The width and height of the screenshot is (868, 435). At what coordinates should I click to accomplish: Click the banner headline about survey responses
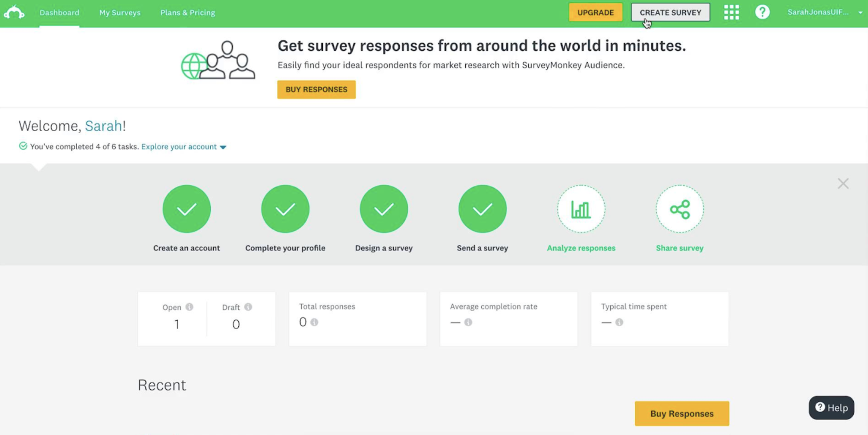click(481, 45)
